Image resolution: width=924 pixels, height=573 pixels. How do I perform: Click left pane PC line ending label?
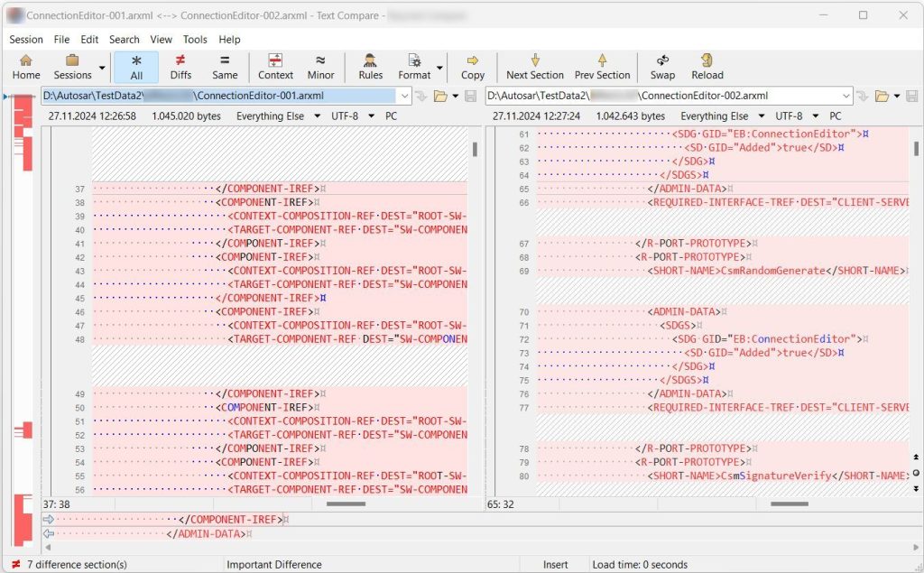(392, 116)
